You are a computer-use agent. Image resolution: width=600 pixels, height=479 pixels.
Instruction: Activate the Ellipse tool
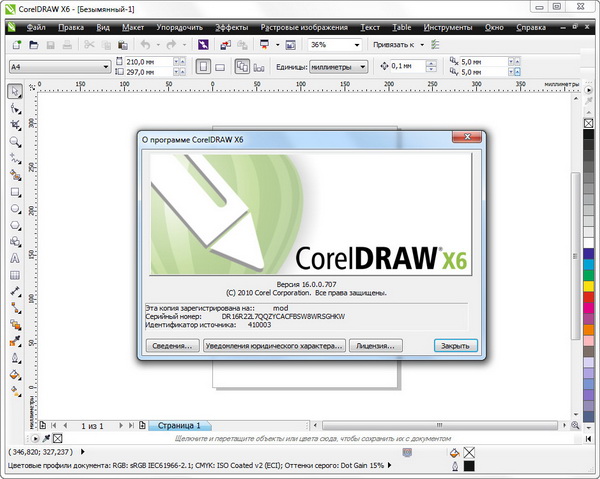coord(16,208)
